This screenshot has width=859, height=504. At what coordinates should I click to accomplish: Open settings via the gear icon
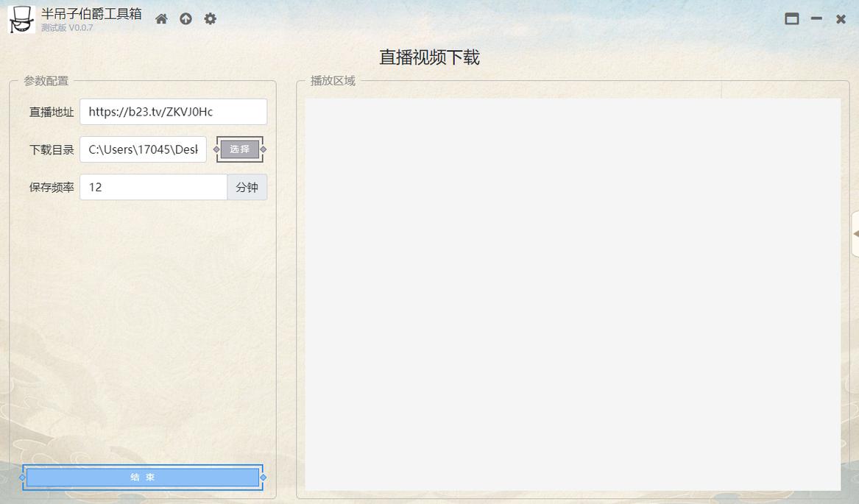(x=210, y=18)
